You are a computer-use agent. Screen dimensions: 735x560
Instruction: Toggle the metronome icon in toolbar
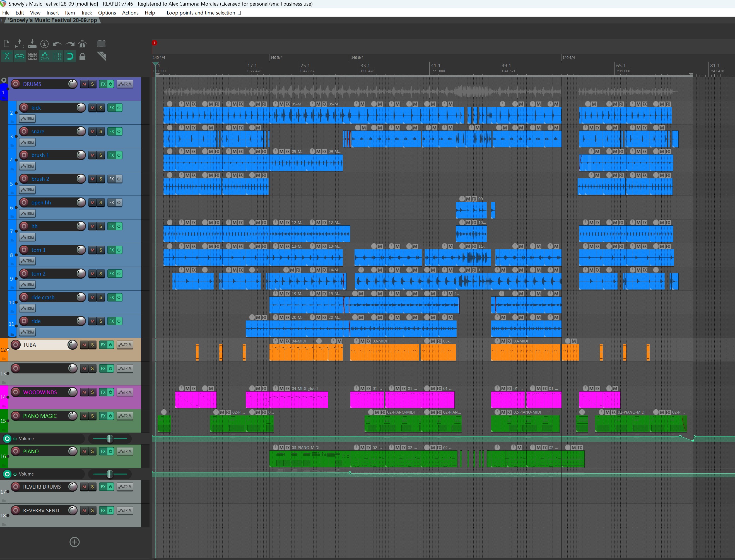coord(82,44)
